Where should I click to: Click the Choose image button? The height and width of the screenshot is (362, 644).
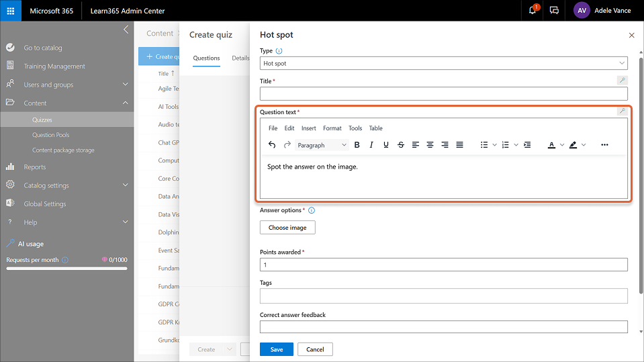pos(287,228)
